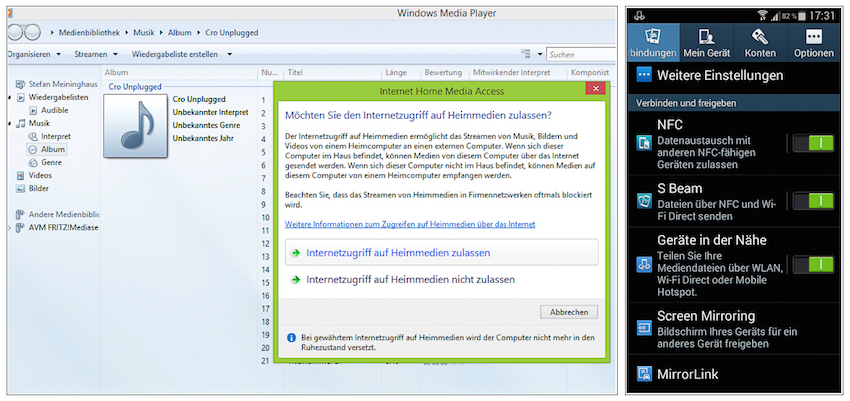Viewport: 850px width, 401px height.
Task: Click the Stefan Meininghaus library icon
Action: tap(21, 85)
